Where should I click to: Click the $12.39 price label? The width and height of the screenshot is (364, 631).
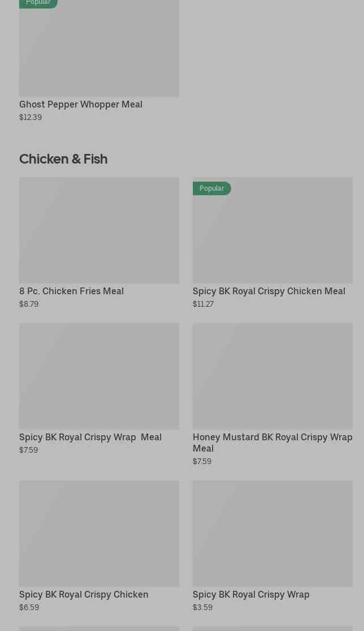tap(31, 117)
